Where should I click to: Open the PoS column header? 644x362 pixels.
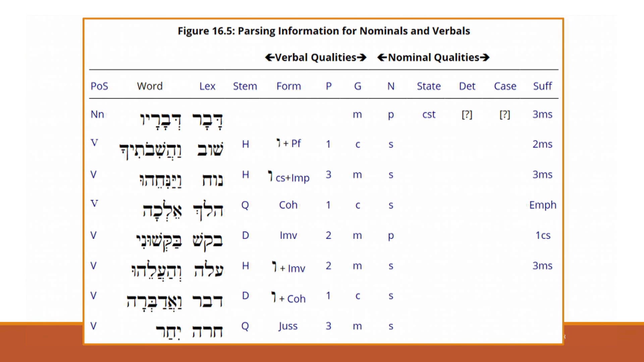click(x=99, y=86)
